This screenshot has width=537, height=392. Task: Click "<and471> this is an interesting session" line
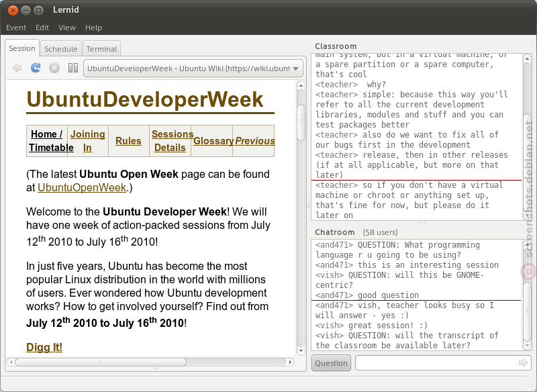(x=407, y=265)
